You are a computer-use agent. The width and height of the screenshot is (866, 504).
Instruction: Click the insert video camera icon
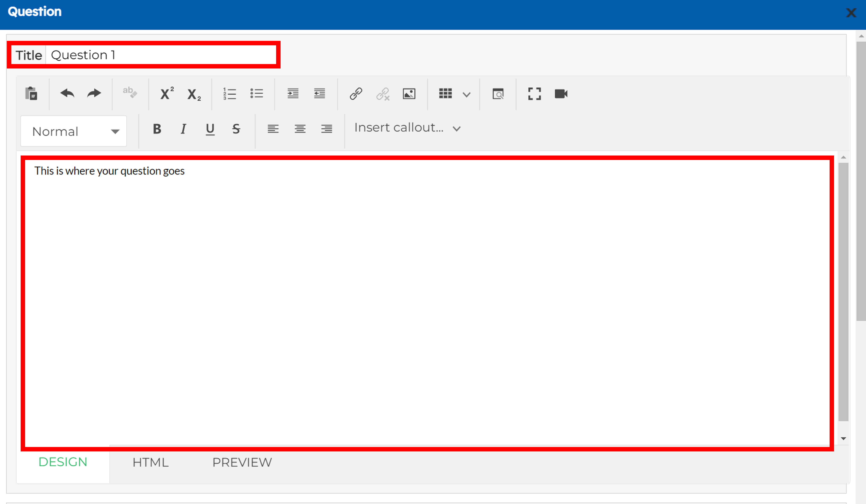tap(561, 93)
